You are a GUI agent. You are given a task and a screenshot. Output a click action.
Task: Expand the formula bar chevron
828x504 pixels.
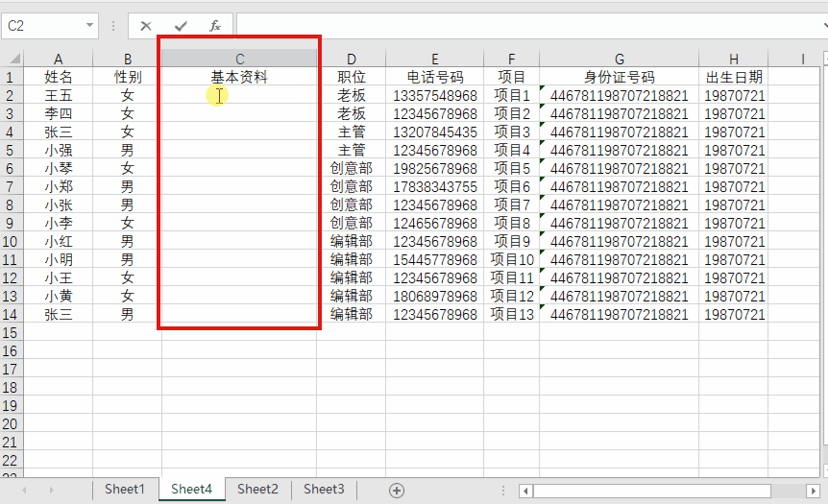[825, 25]
